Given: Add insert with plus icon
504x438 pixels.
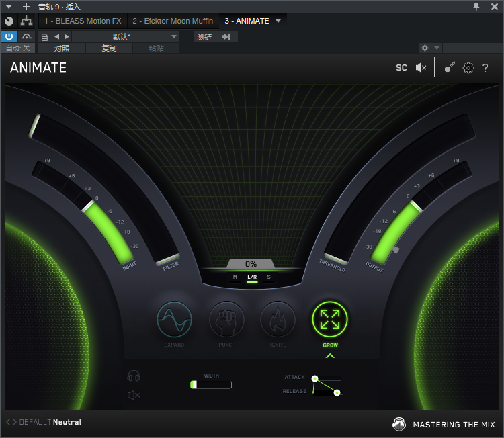Looking at the screenshot, I should tap(26, 7).
